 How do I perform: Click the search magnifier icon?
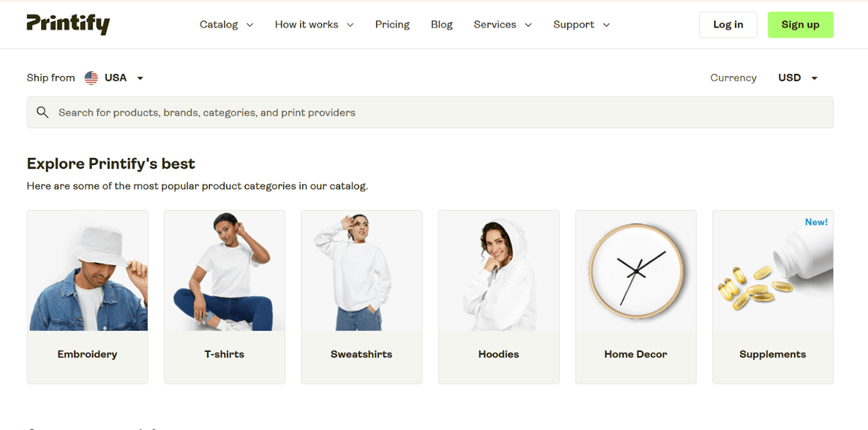tap(43, 112)
